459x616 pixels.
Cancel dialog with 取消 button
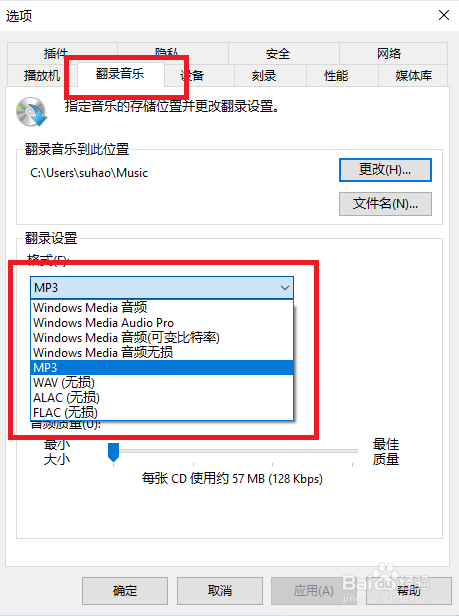click(220, 590)
